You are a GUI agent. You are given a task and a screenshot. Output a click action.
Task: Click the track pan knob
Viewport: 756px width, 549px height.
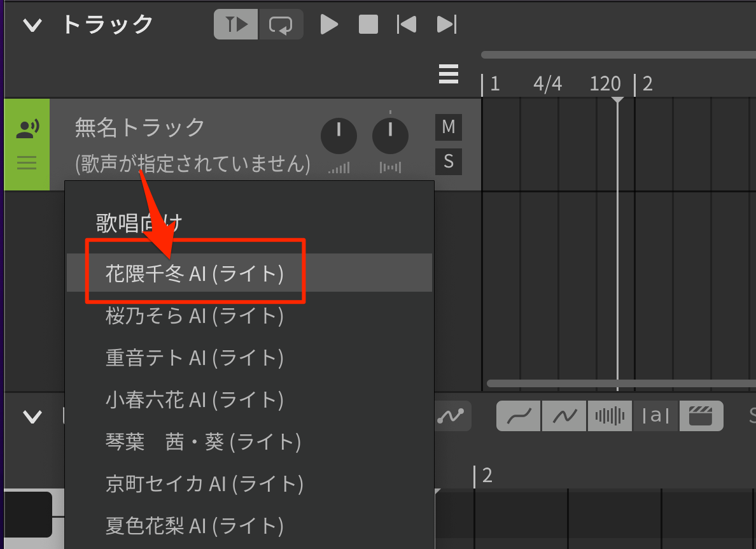[x=391, y=136]
